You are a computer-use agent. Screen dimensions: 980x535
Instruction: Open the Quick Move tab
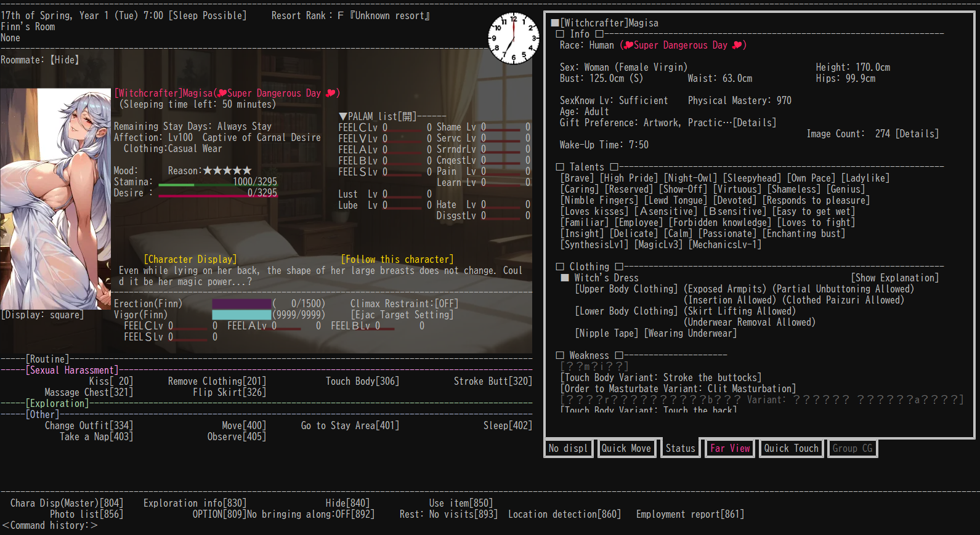(626, 448)
